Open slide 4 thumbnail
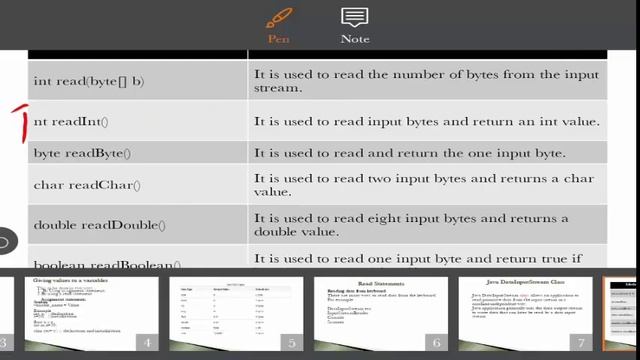The image size is (640, 360). click(91, 314)
